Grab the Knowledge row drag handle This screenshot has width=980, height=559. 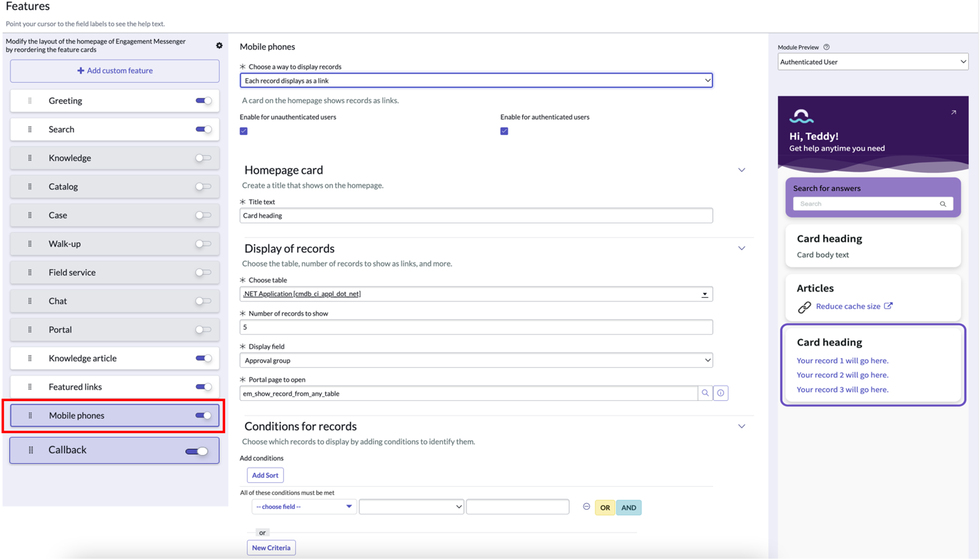coord(30,158)
